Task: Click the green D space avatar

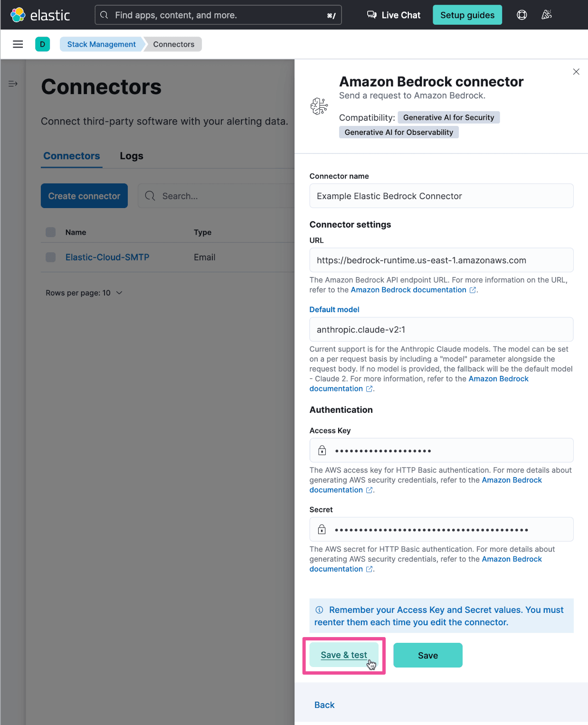Action: click(42, 44)
